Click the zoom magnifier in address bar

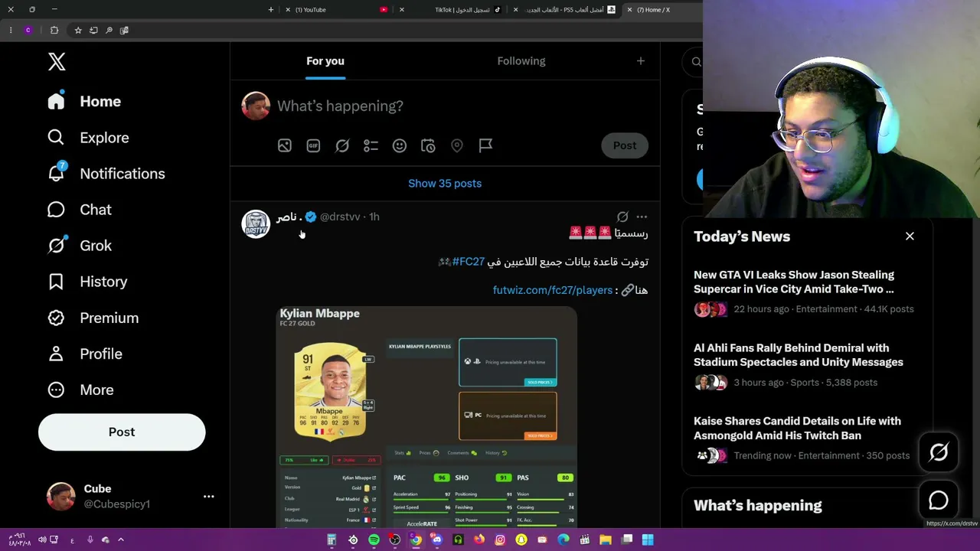click(x=109, y=31)
